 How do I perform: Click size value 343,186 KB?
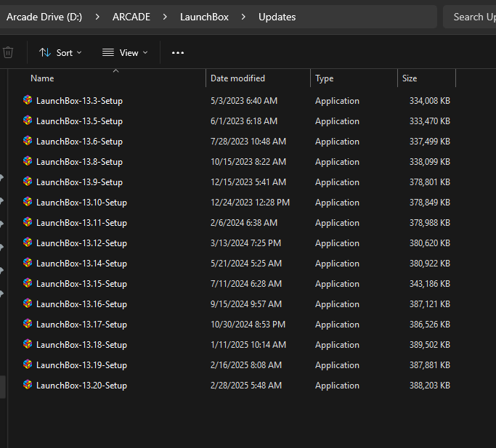point(430,283)
